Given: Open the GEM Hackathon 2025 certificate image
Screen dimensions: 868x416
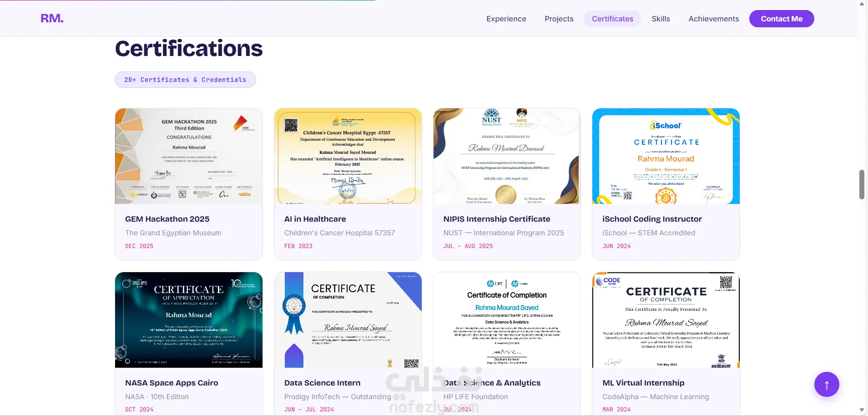Looking at the screenshot, I should click(x=189, y=156).
